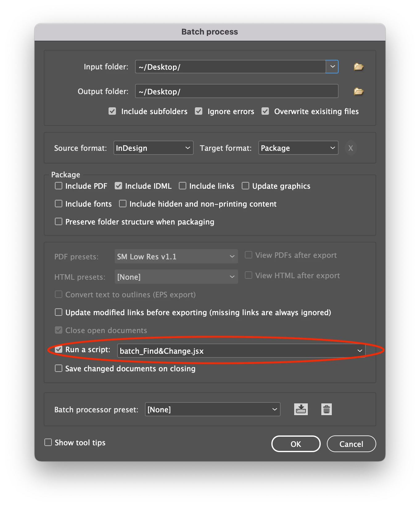420x507 pixels.
Task: Click the Batch process title bar text
Action: pos(210,32)
